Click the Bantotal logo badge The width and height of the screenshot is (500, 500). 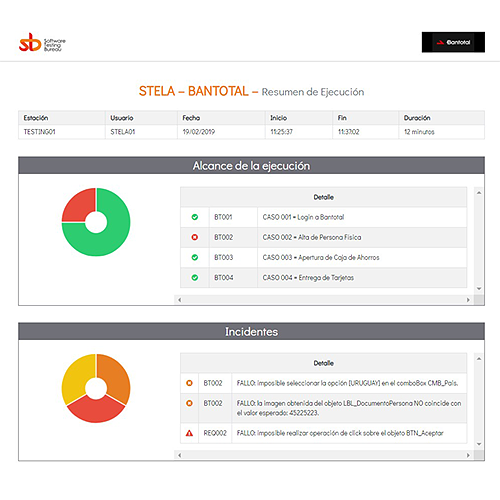(x=453, y=42)
